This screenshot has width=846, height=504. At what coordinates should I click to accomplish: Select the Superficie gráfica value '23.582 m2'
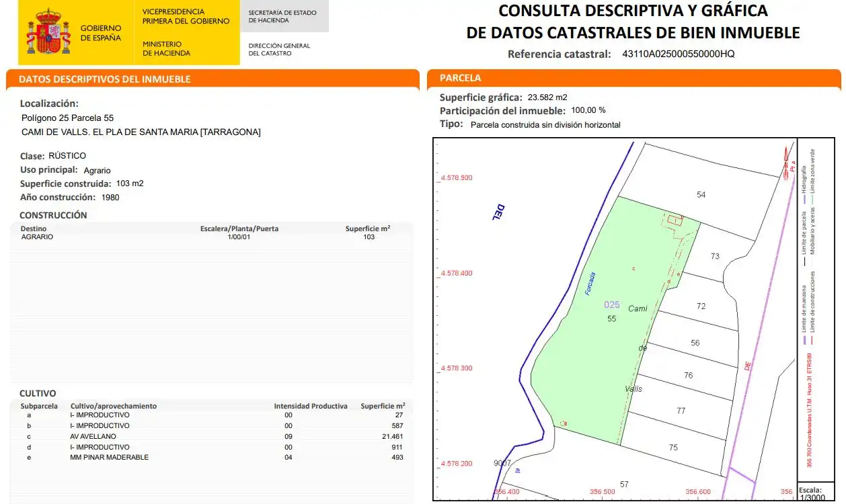(547, 97)
